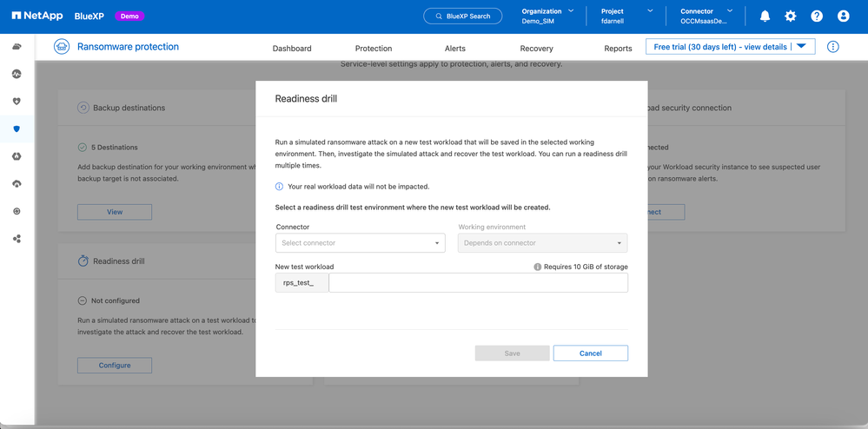The height and width of the screenshot is (429, 868).
Task: Click the Ransomware protection logo icon
Action: (x=62, y=47)
